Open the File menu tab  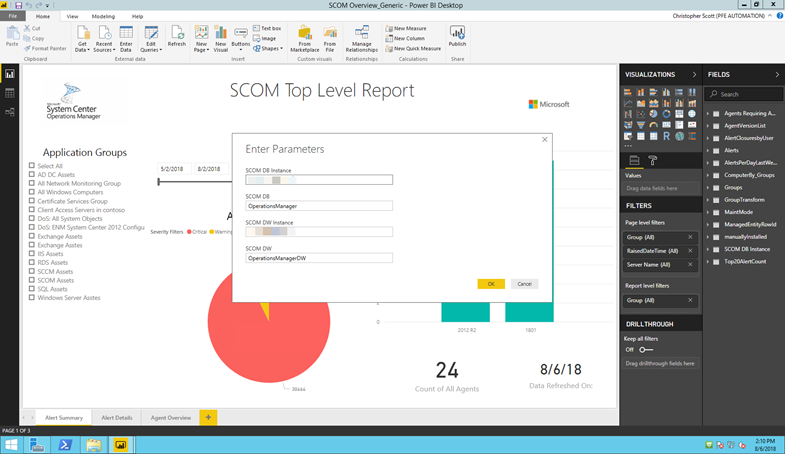click(x=13, y=16)
